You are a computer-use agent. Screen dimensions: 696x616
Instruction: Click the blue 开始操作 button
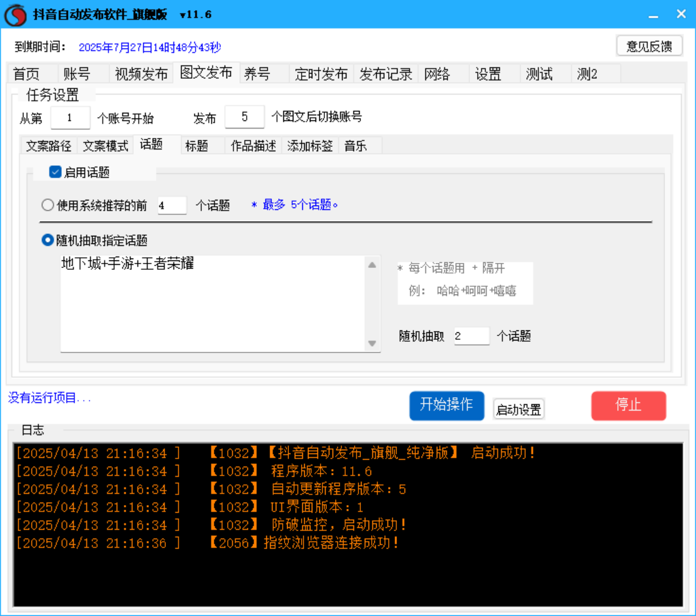click(447, 405)
